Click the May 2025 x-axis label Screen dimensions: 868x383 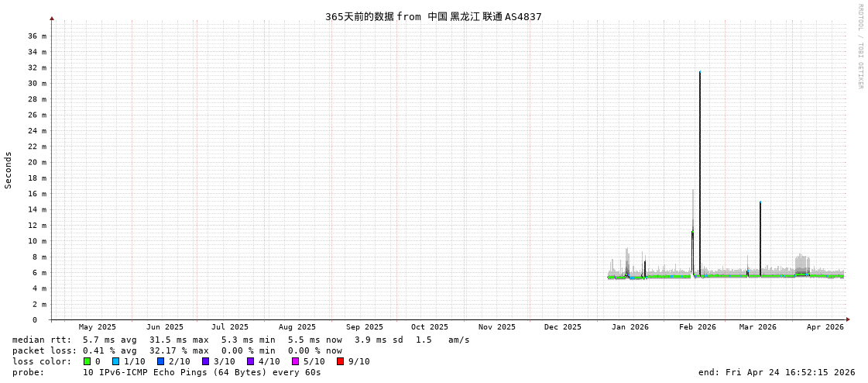(x=97, y=327)
